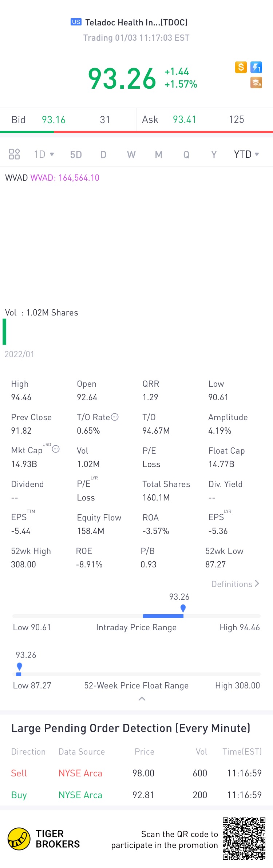The width and height of the screenshot is (273, 868).
Task: Tap the US market badge icon
Action: coord(76,22)
